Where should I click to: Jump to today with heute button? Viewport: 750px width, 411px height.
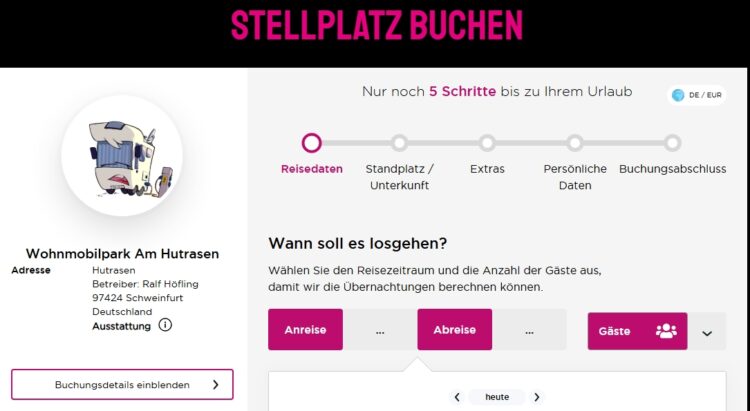[x=497, y=397]
